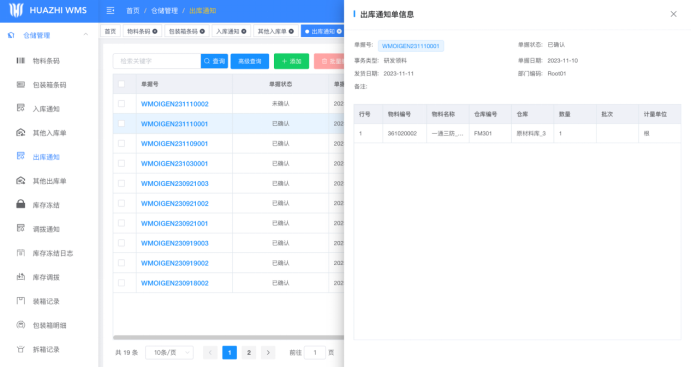Open the 10条/页 page size dropdown
This screenshot has width=691, height=368.
169,353
